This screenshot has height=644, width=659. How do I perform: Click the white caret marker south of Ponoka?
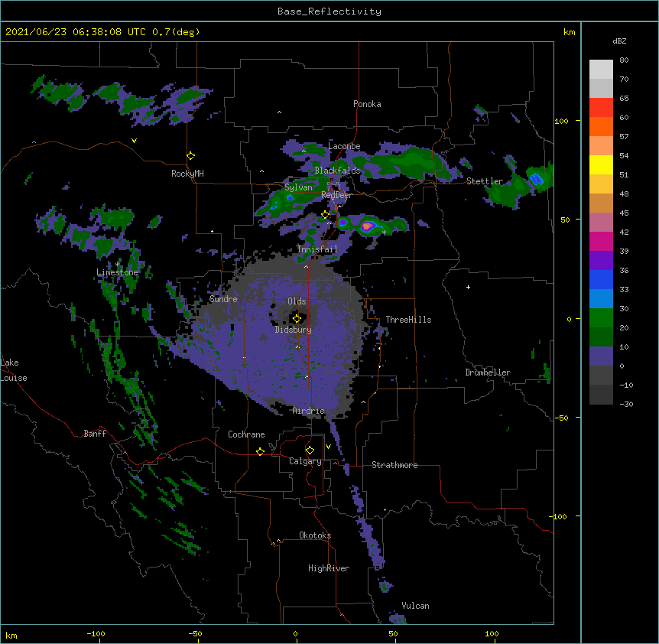pyautogui.click(x=279, y=112)
